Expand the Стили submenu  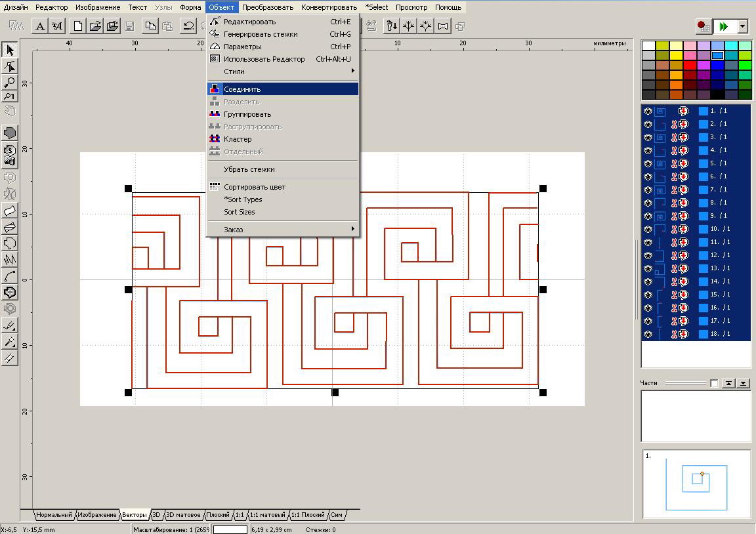[282, 71]
